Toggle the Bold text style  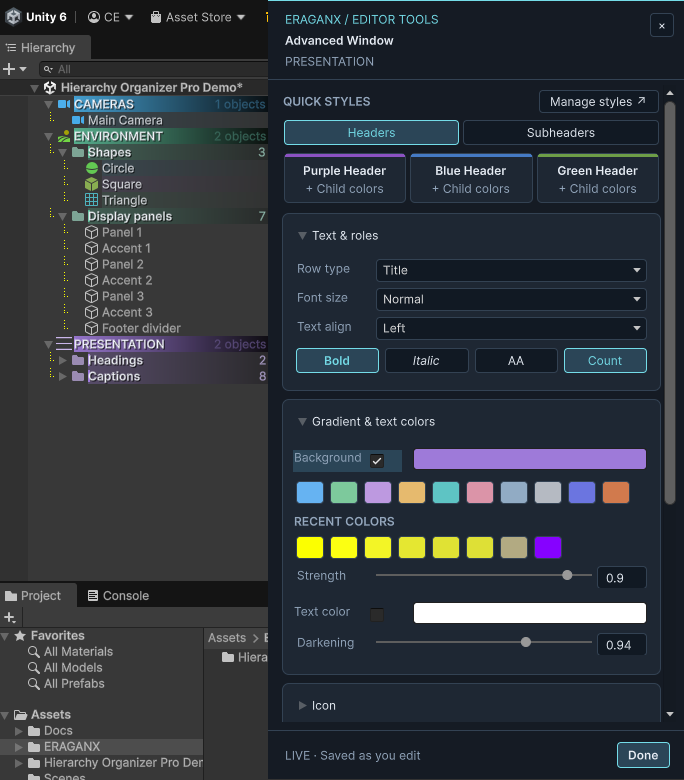coord(337,361)
